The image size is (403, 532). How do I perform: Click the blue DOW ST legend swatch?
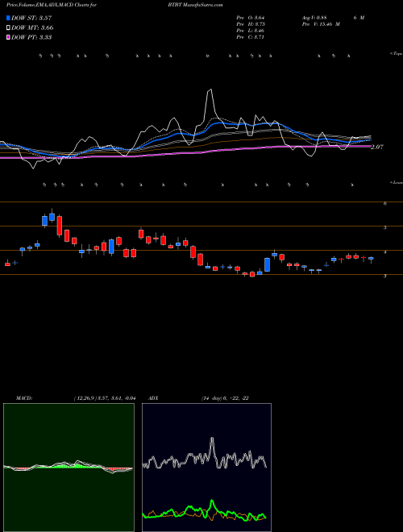(9, 18)
